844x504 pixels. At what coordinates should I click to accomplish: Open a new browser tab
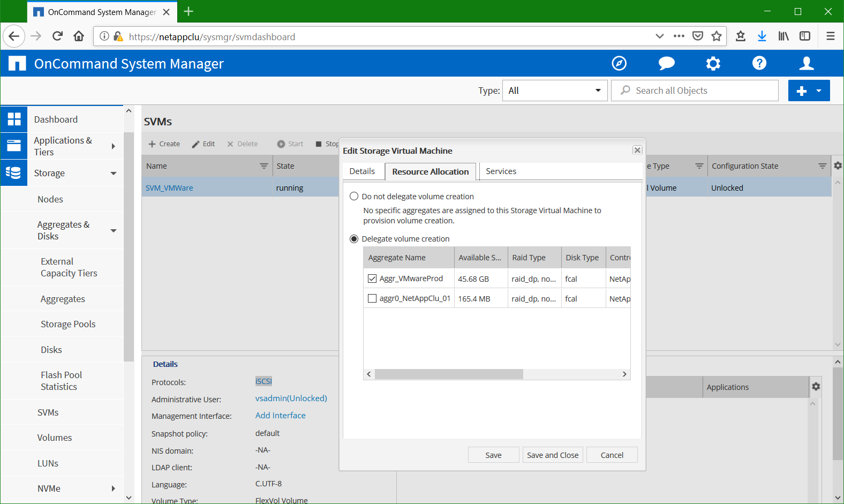point(189,11)
